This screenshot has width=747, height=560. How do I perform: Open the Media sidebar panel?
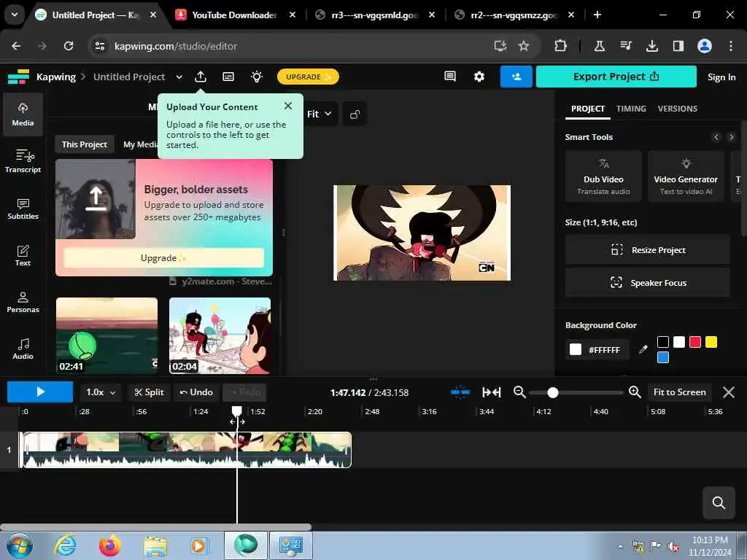(23, 114)
